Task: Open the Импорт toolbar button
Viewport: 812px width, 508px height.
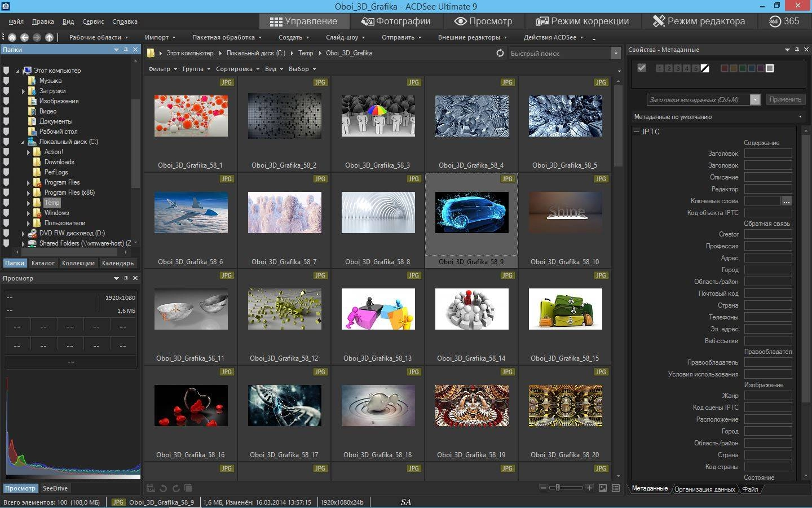Action: click(x=160, y=37)
